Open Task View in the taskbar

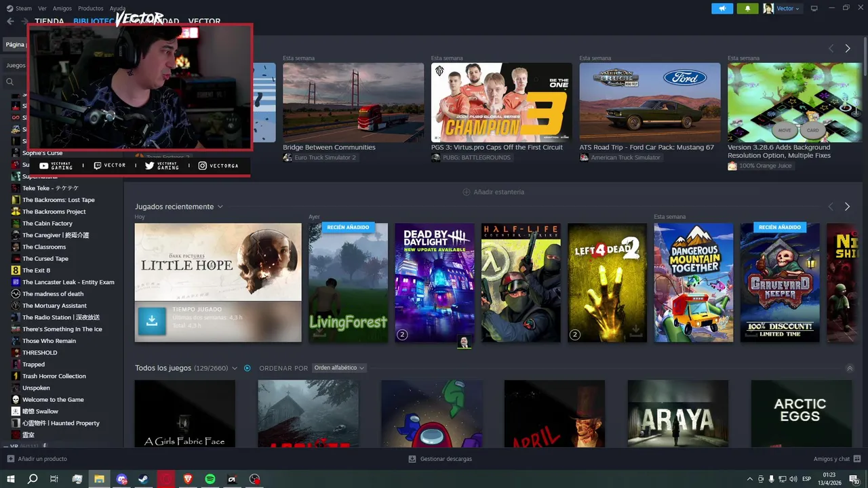coord(54,479)
